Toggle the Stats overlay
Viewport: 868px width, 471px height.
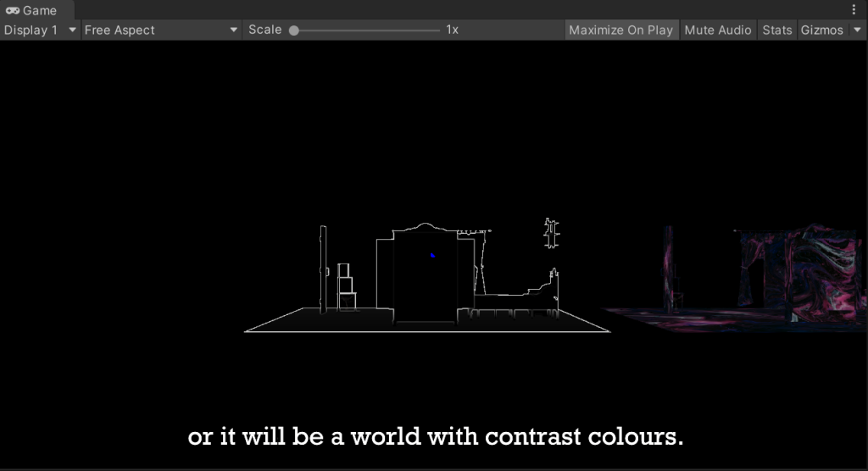pos(777,30)
